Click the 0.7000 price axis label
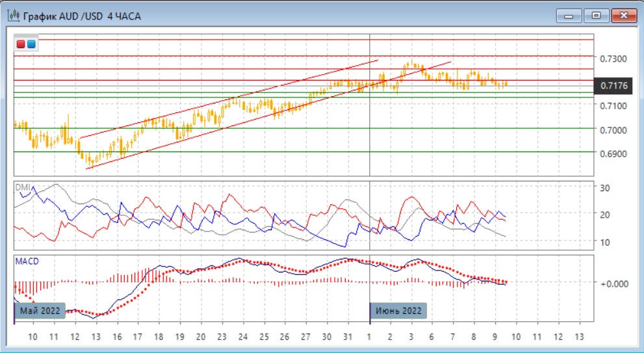The height and width of the screenshot is (353, 644). (613, 130)
